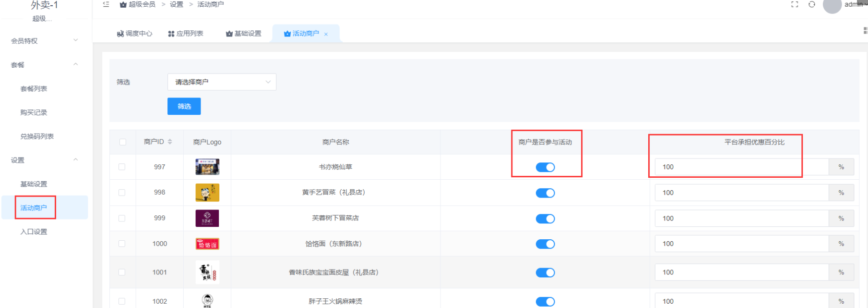This screenshot has height=308, width=868.
Task: Click logo thumbnail of 饸饹面
Action: coord(207,244)
